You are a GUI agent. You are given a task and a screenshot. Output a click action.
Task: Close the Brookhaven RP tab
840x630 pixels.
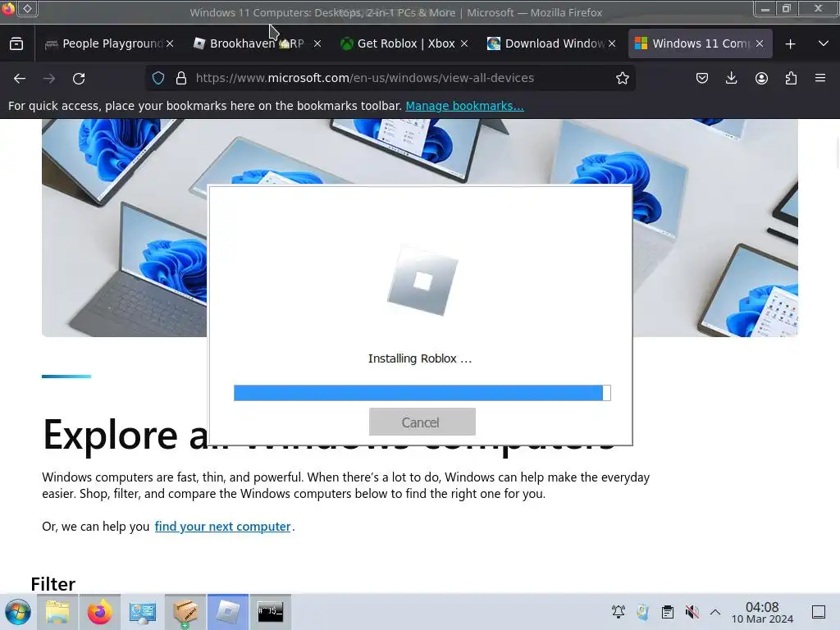tap(317, 44)
